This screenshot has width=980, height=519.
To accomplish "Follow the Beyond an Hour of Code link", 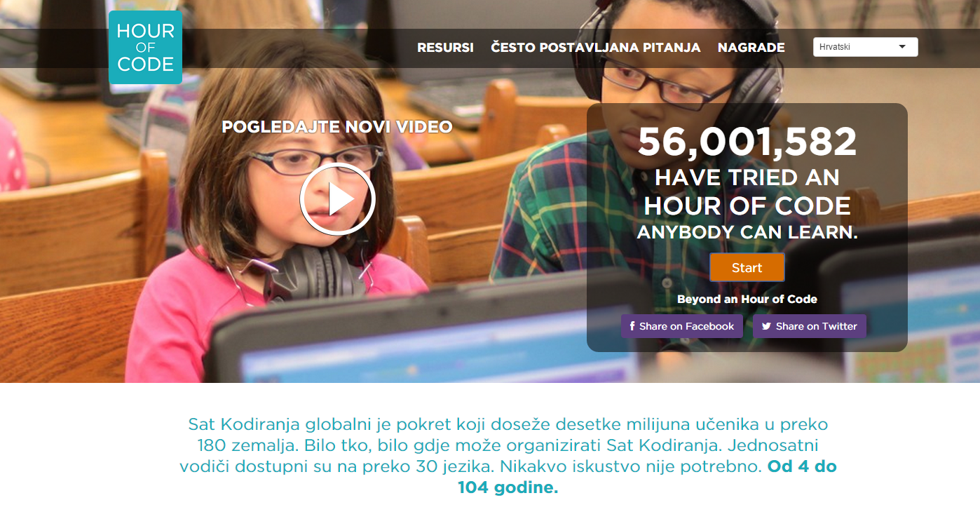I will pos(747,299).
